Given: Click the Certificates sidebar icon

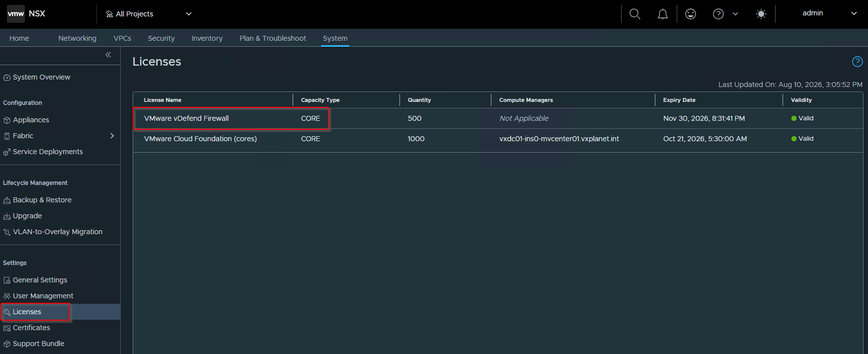Looking at the screenshot, I should [x=7, y=328].
